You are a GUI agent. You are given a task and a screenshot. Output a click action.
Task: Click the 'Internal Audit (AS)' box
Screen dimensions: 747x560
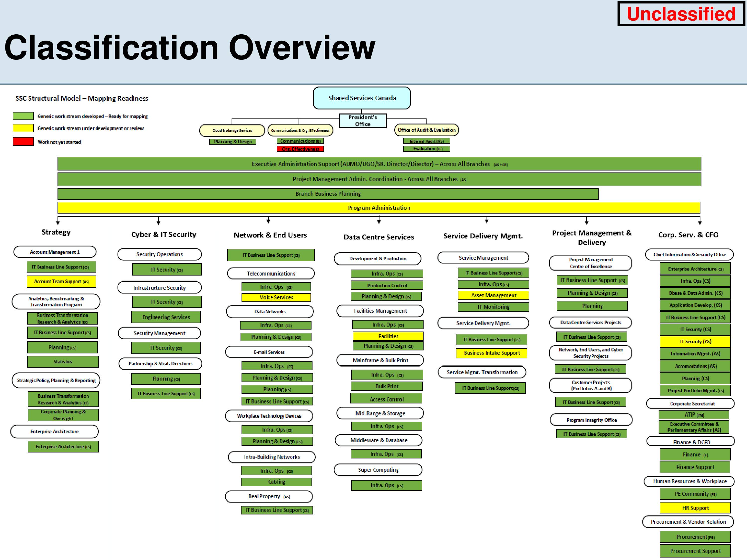tap(427, 141)
